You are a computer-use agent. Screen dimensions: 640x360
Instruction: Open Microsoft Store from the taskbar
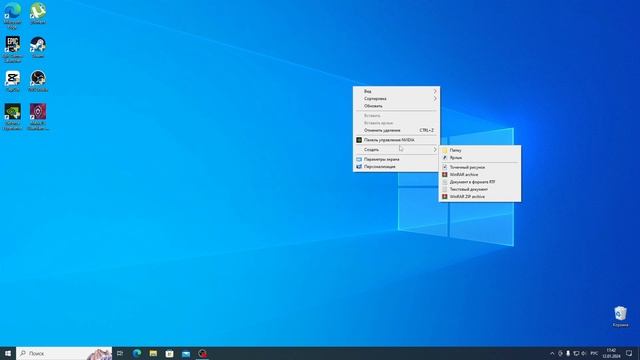click(x=169, y=353)
